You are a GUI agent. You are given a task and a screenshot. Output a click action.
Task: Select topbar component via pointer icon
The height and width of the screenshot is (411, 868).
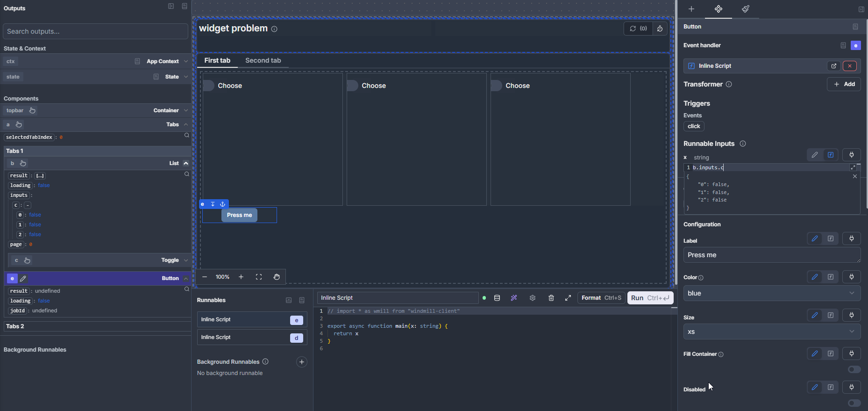tap(32, 110)
